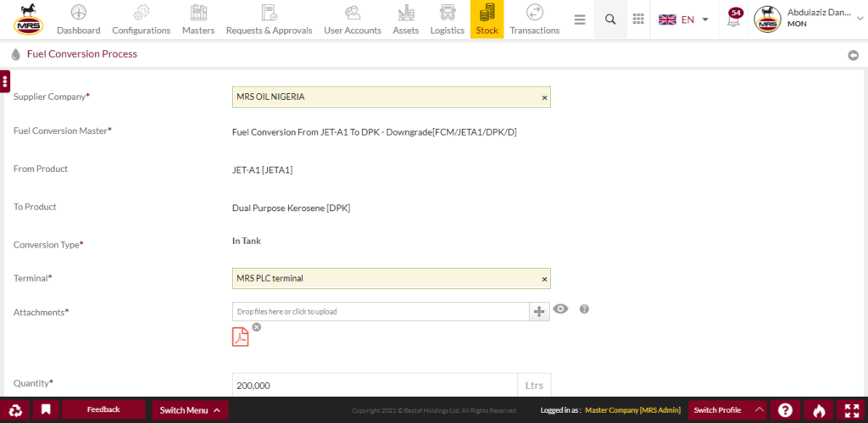The image size is (868, 423).
Task: Open the Transactions menu
Action: (x=535, y=20)
